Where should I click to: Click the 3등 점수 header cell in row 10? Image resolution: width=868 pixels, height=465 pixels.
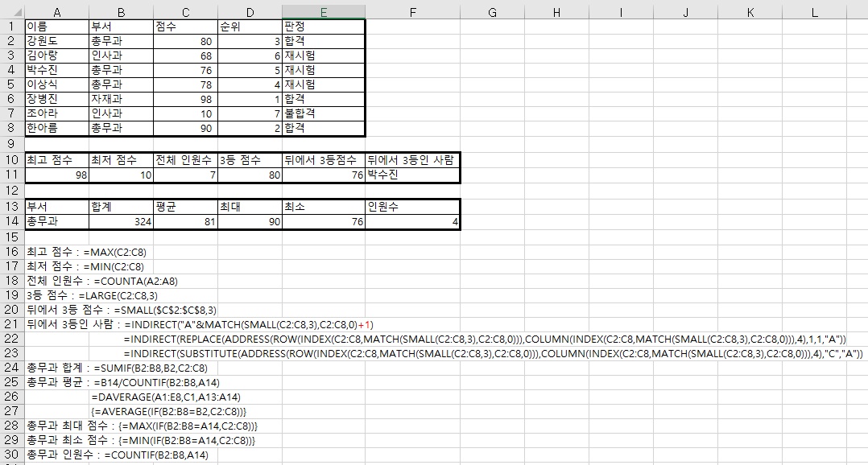click(x=250, y=160)
